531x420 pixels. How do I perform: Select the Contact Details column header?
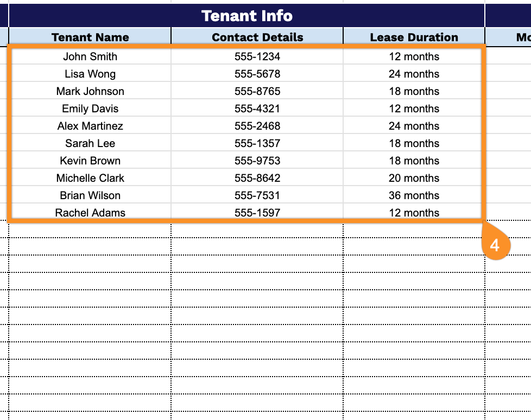(x=257, y=37)
